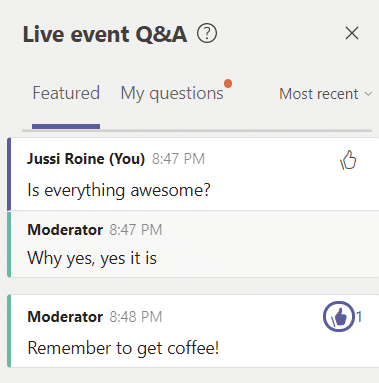Click the Jussi Roine (You) author name

[x=86, y=159]
